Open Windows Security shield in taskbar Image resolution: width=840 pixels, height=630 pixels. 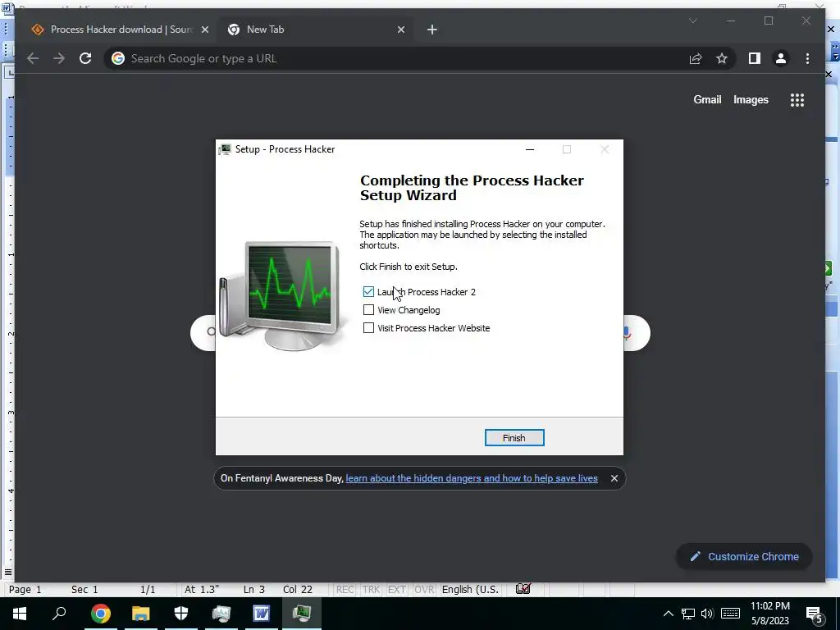coord(181,614)
